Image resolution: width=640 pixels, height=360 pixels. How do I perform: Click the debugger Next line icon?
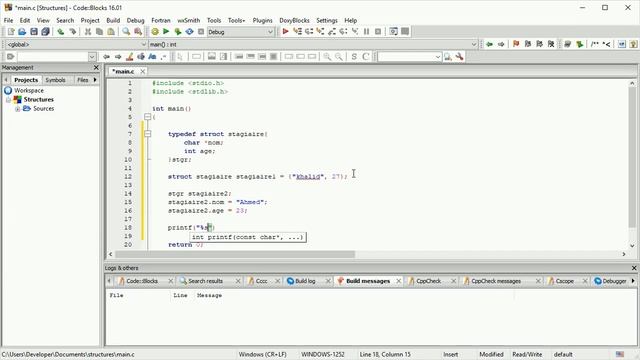coord(309,31)
